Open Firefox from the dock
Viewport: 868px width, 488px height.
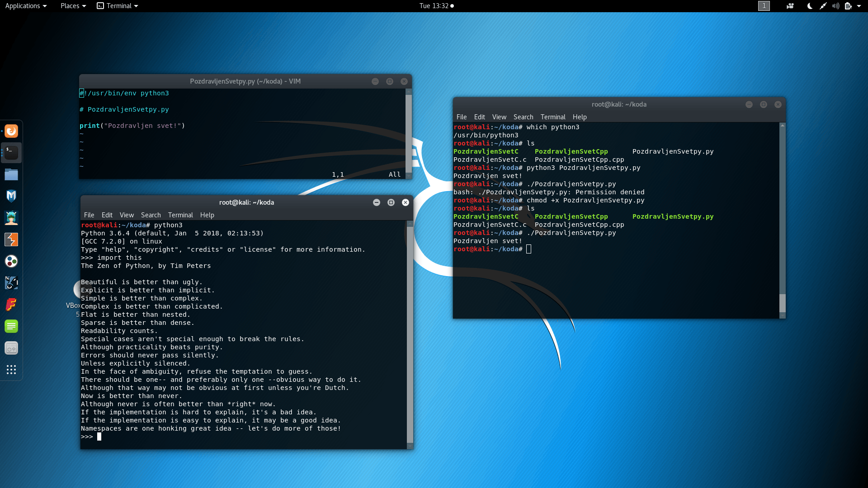click(x=11, y=131)
